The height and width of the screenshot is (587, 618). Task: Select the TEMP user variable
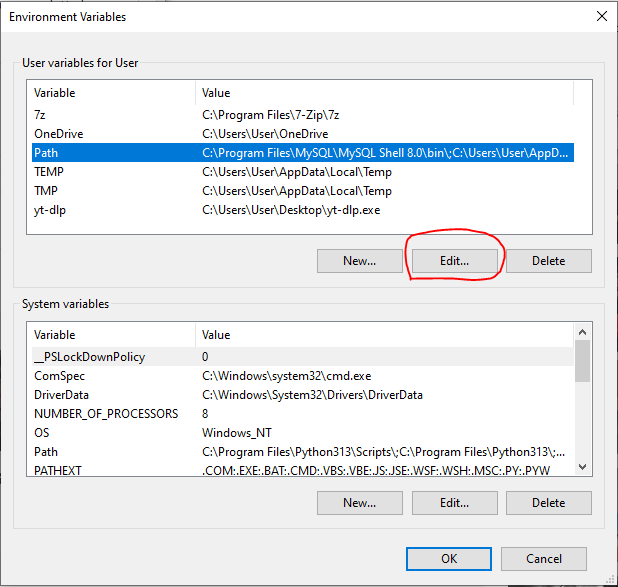coord(303,172)
